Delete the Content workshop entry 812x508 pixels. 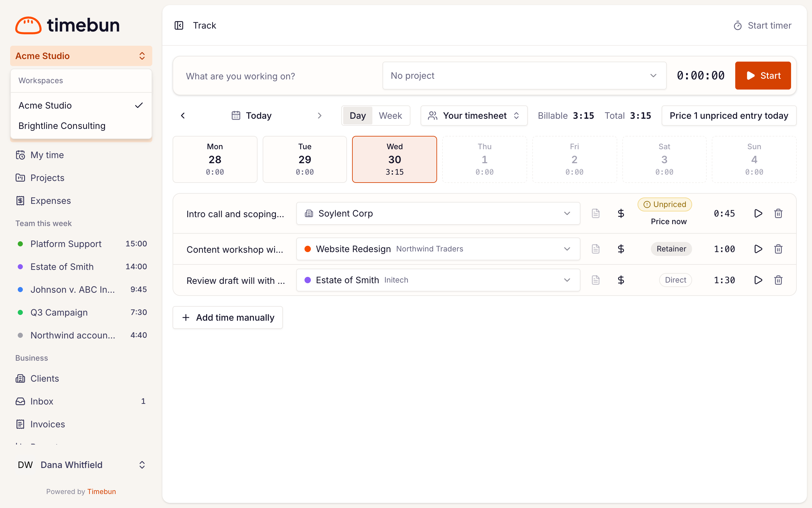coord(778,249)
